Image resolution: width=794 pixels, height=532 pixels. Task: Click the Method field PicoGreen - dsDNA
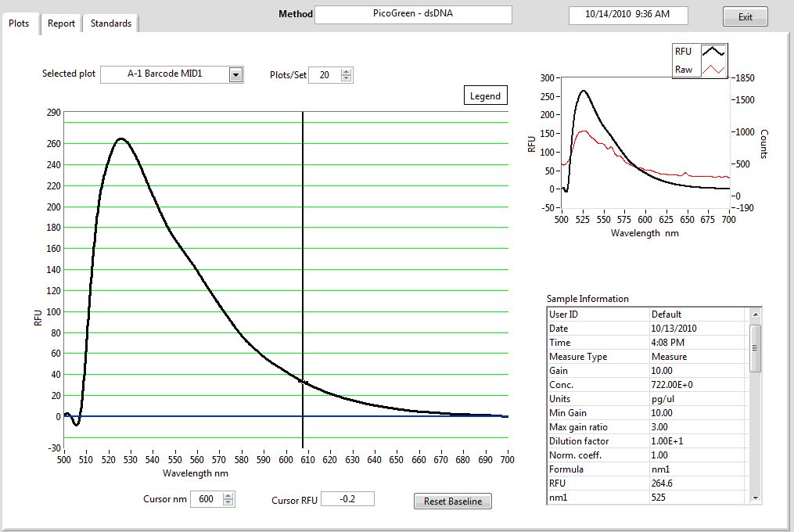413,14
